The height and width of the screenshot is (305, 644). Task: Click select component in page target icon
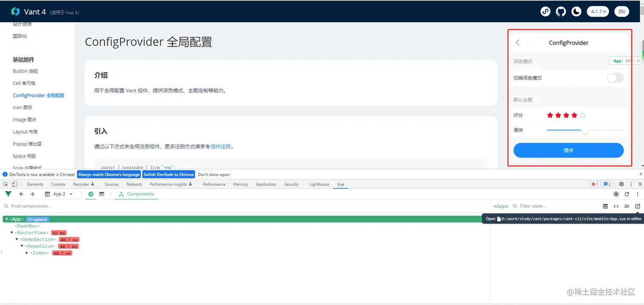[616, 194]
